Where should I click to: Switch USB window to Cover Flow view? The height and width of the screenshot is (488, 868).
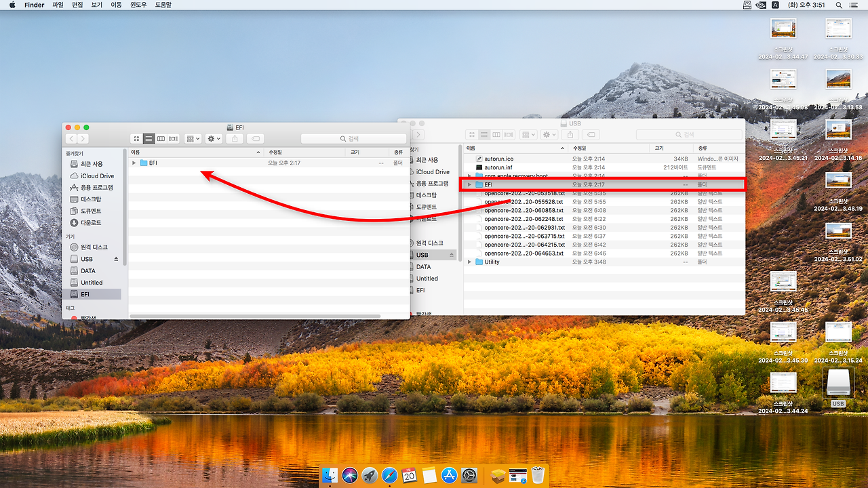coord(509,135)
